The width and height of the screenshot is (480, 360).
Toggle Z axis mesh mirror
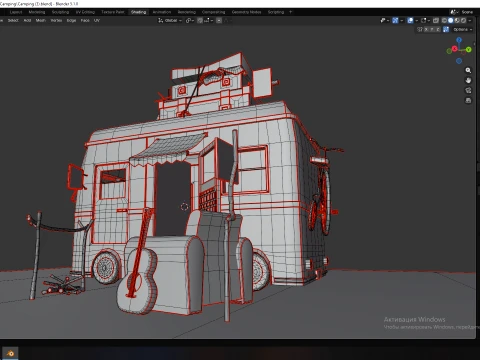click(x=438, y=29)
